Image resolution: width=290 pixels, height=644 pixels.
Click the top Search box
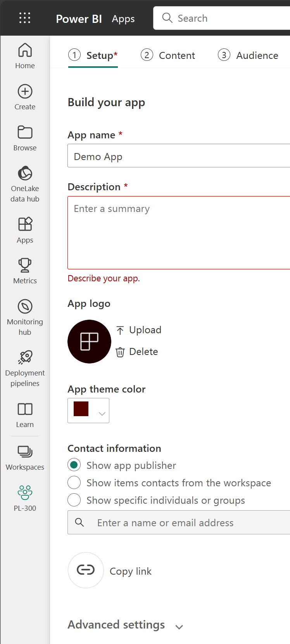point(221,18)
